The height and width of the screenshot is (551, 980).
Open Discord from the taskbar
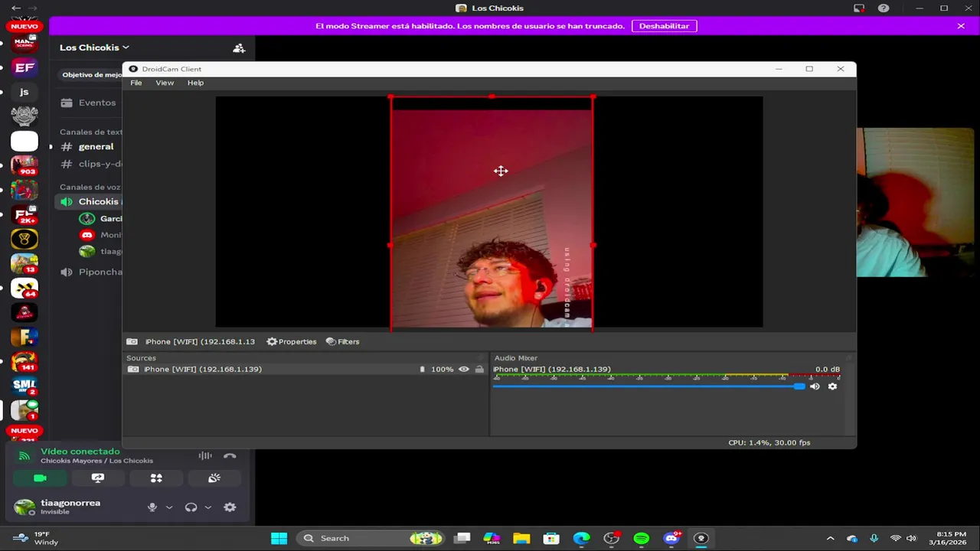(671, 538)
